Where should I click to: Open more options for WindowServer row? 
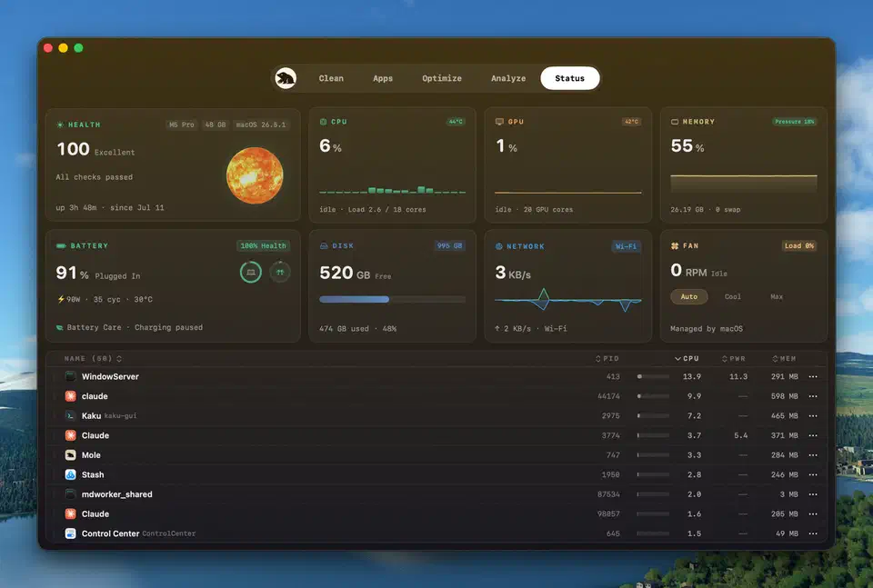[x=813, y=376]
